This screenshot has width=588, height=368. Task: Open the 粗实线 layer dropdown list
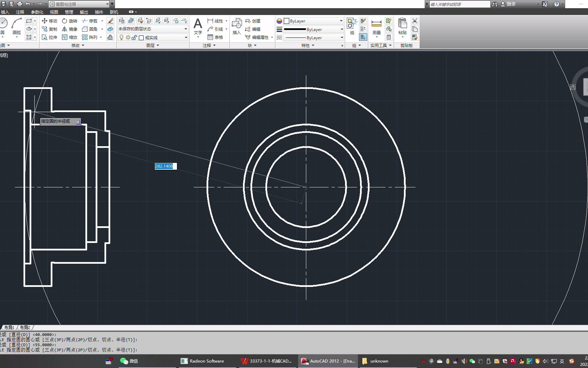pyautogui.click(x=152, y=37)
